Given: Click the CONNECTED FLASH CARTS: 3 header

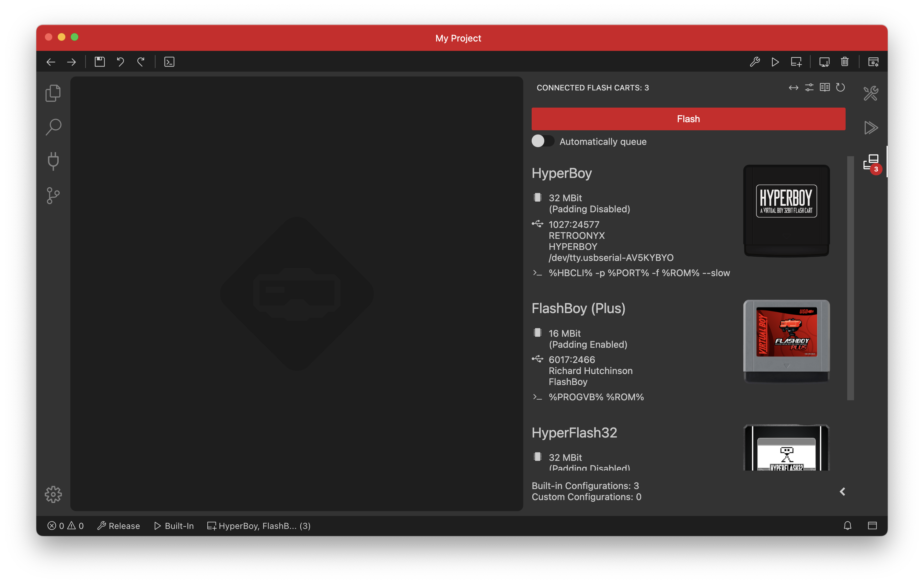Looking at the screenshot, I should pos(593,88).
